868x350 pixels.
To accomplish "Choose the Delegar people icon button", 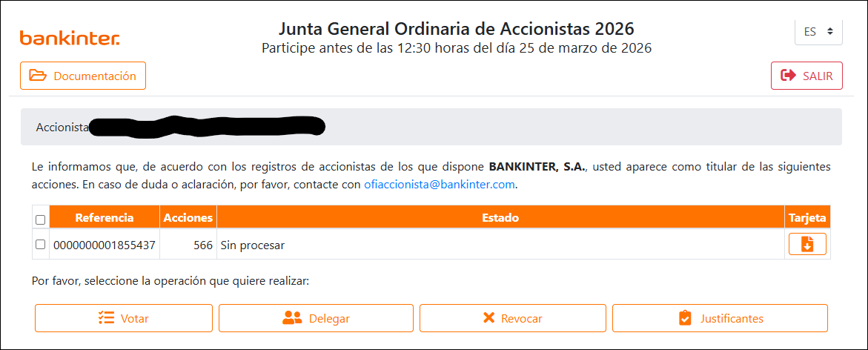I will 317,318.
